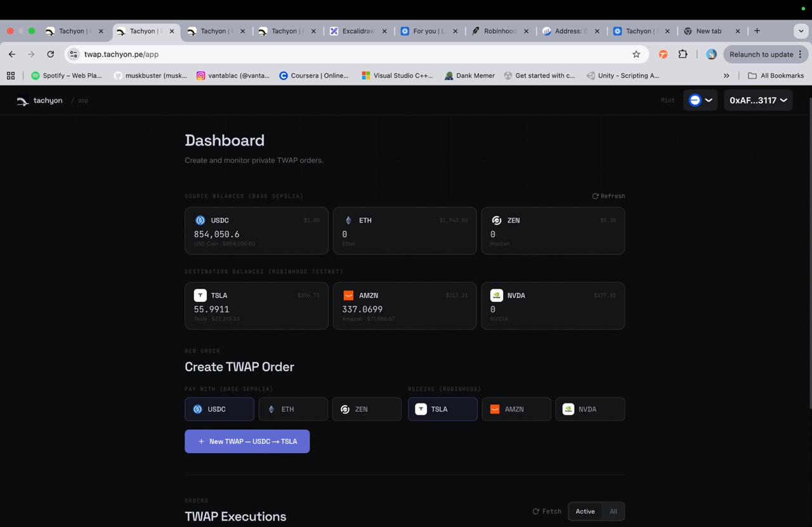The image size is (812, 527).
Task: Bookmark this page with star icon
Action: point(636,55)
